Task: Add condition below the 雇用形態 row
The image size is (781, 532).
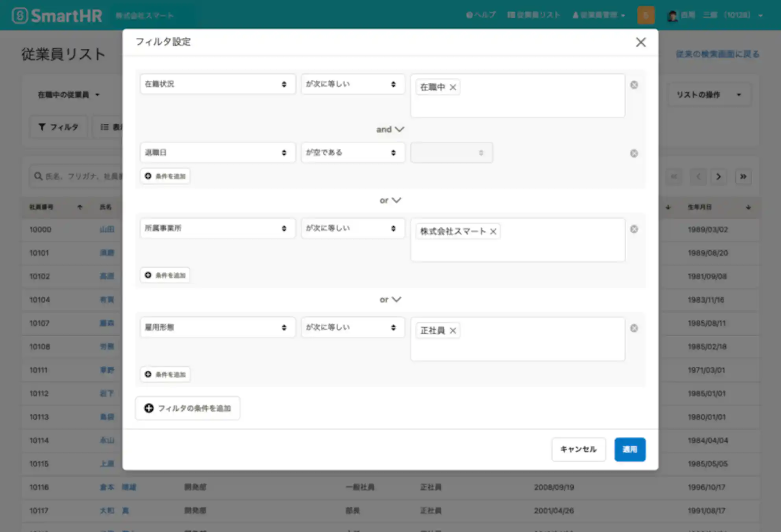Action: (165, 374)
